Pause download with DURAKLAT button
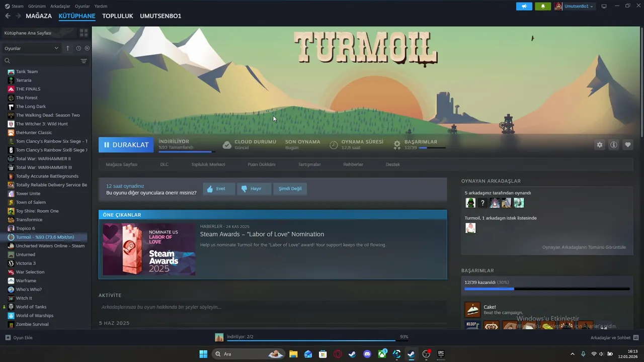The height and width of the screenshot is (362, 644). [126, 145]
